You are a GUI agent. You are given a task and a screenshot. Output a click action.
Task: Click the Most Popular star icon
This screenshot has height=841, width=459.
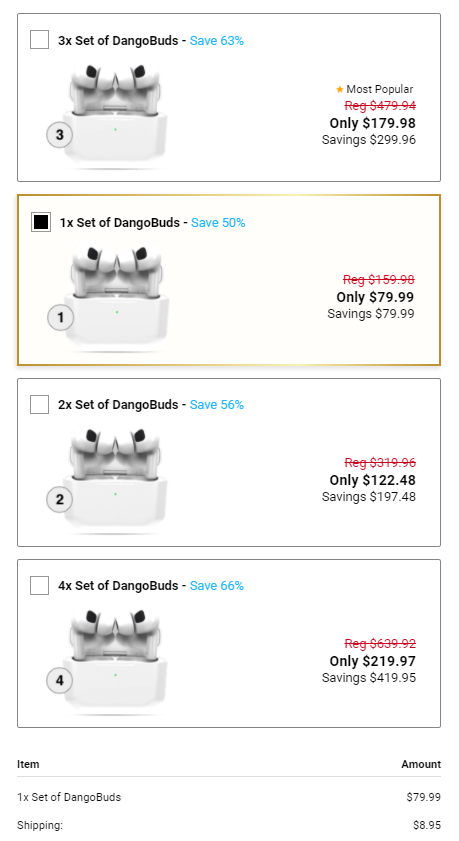339,89
